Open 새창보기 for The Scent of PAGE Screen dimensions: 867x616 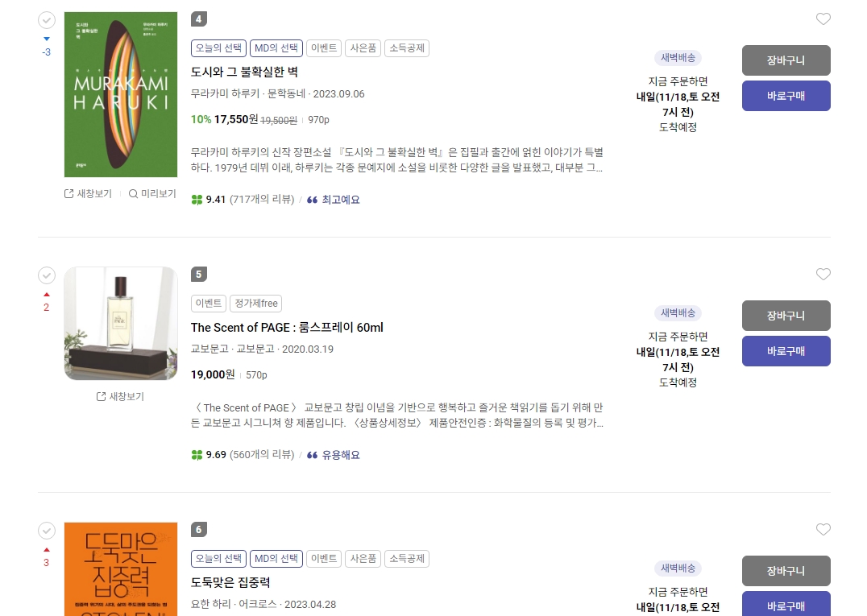click(x=121, y=396)
